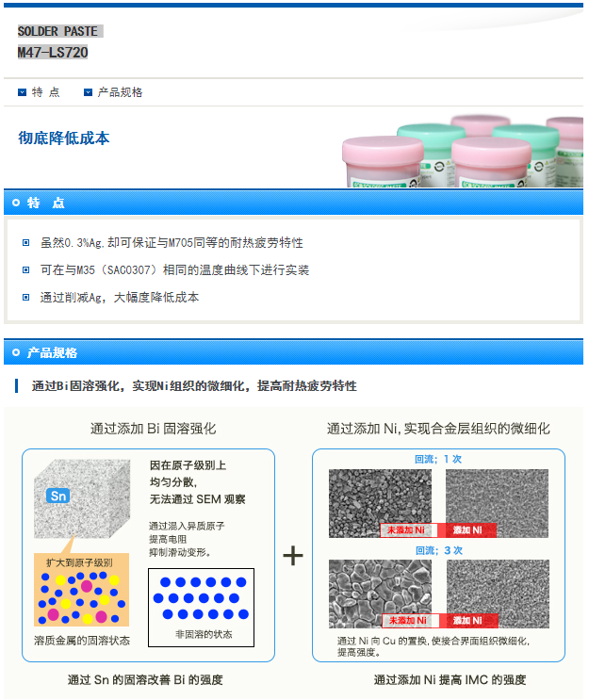Viewport: 589px width, 700px height.
Task: Open the 回流 3 次 添加 Ni SEM image
Action: (498, 594)
